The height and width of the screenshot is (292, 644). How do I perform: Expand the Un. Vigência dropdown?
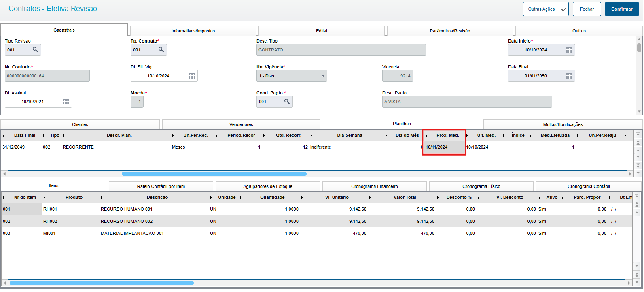(322, 76)
